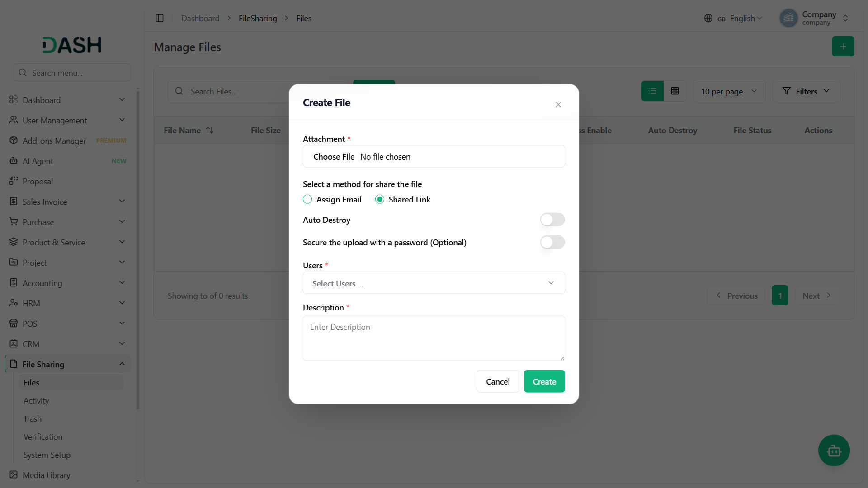This screenshot has height=488, width=868.
Task: Click the Company avatar logo
Action: 789,18
